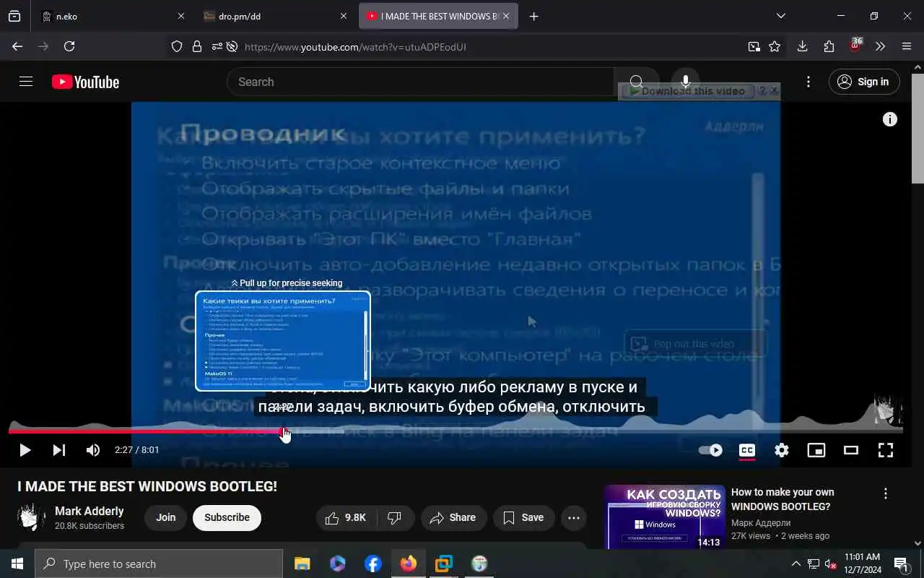Toggle closed captions CC button
Screen dimensions: 924x578
click(747, 450)
